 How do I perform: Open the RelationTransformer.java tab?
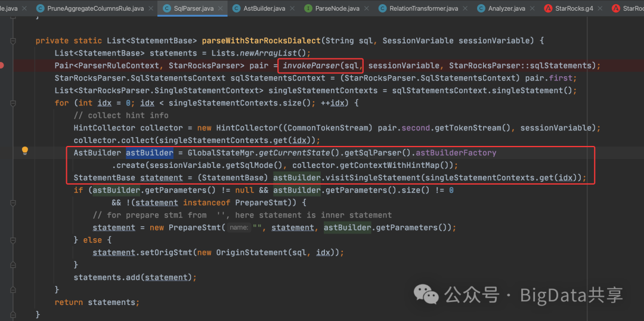[423, 8]
